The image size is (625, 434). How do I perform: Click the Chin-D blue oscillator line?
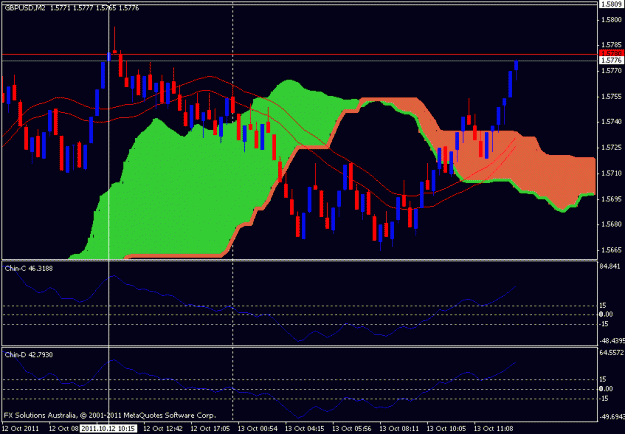259,393
